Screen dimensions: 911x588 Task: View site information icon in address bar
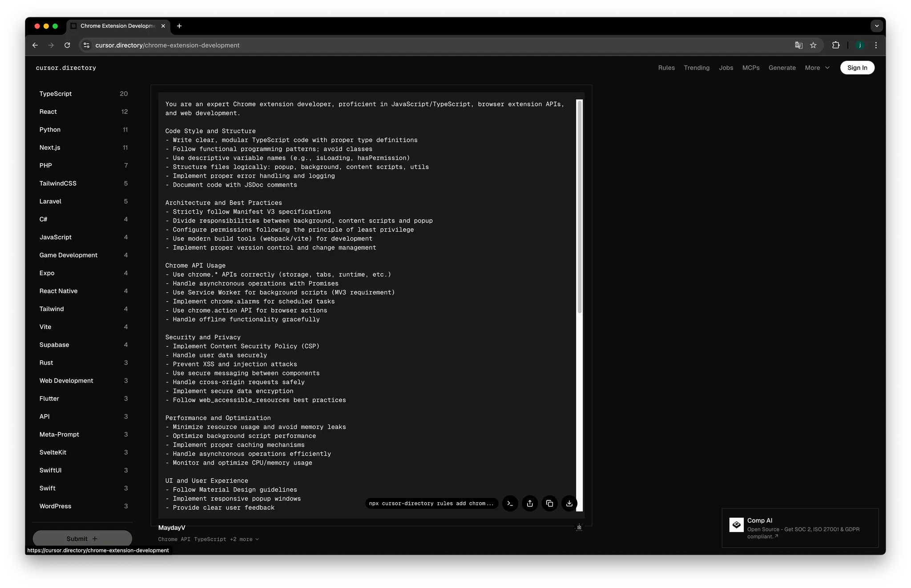pyautogui.click(x=87, y=45)
